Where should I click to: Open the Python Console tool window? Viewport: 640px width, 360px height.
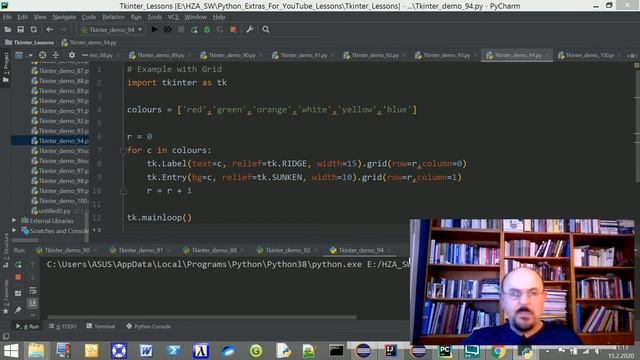point(149,327)
